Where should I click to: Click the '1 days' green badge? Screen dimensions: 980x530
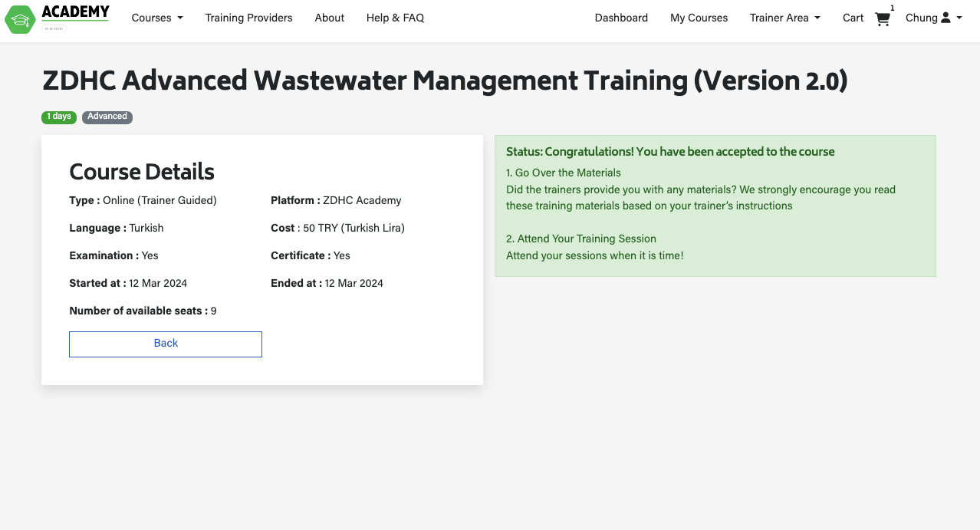coord(59,117)
